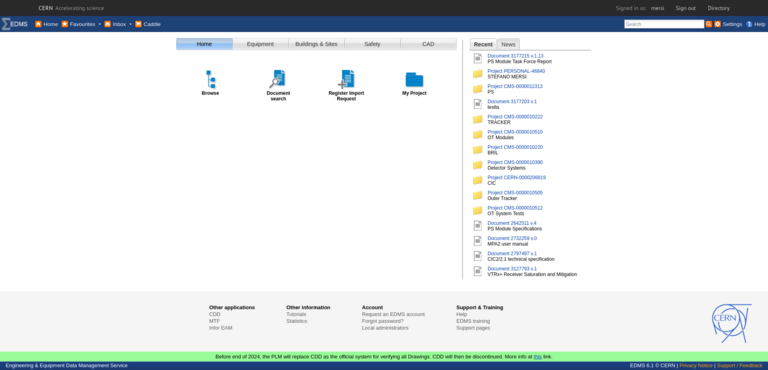
Task: Open Document 3127793 v.1 link
Action: pos(512,269)
